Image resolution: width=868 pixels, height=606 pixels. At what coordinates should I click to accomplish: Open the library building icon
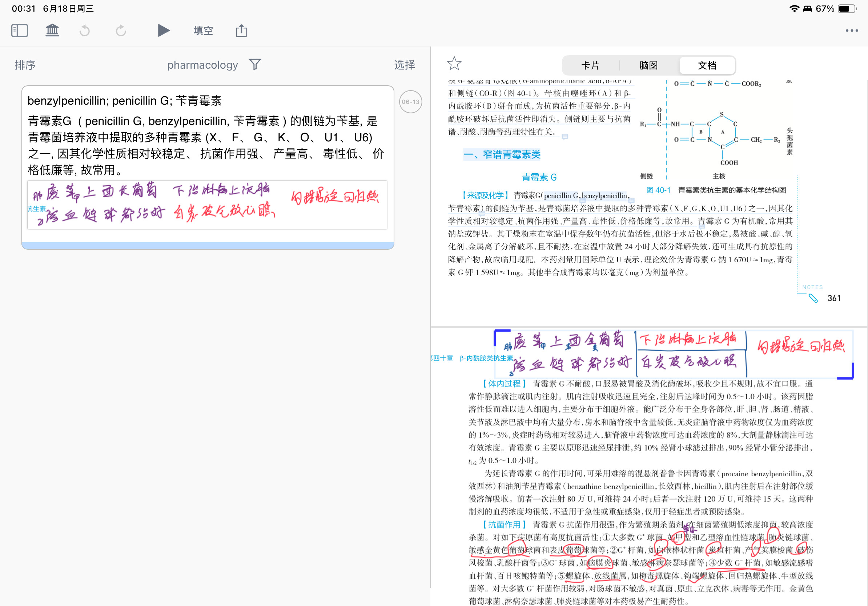point(52,30)
